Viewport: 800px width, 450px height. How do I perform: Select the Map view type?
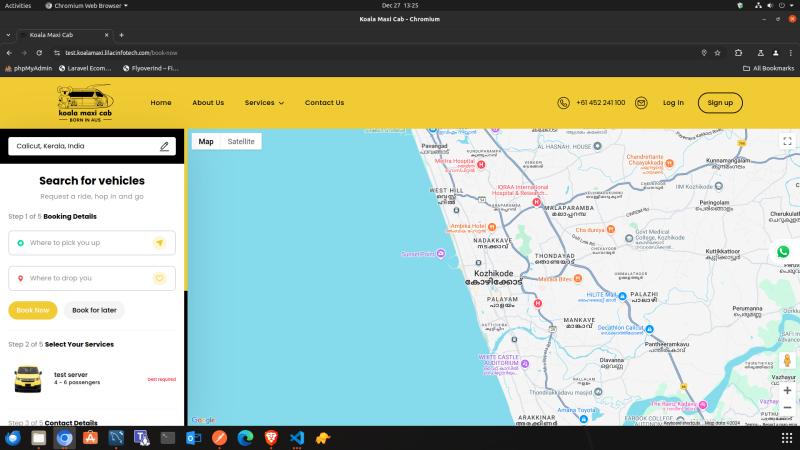pos(206,142)
